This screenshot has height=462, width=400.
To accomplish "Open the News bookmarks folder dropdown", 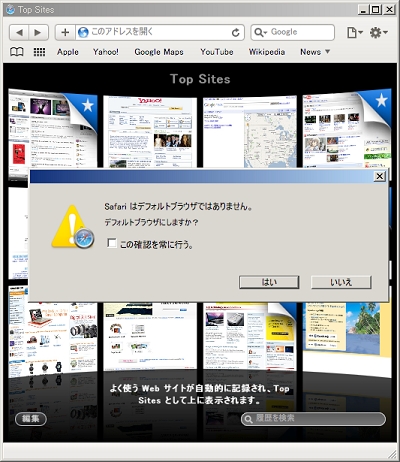I will (315, 52).
